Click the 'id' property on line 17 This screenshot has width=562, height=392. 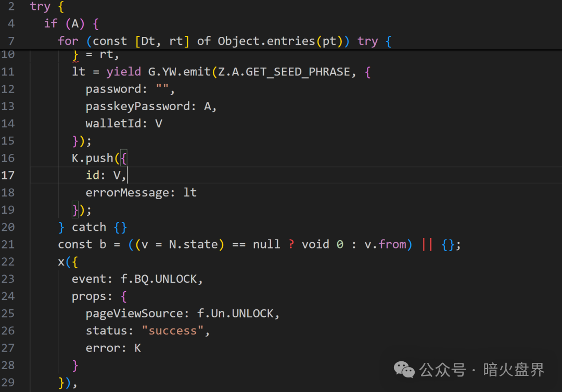tap(93, 175)
